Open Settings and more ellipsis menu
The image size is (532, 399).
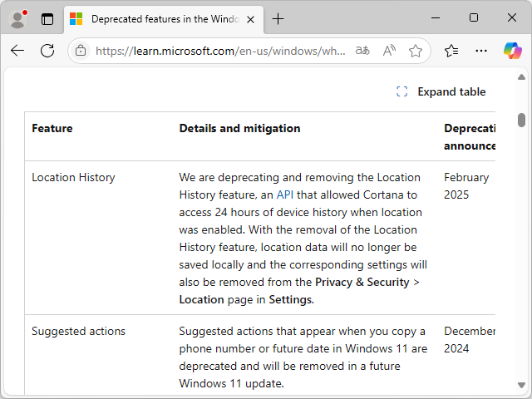pos(481,51)
